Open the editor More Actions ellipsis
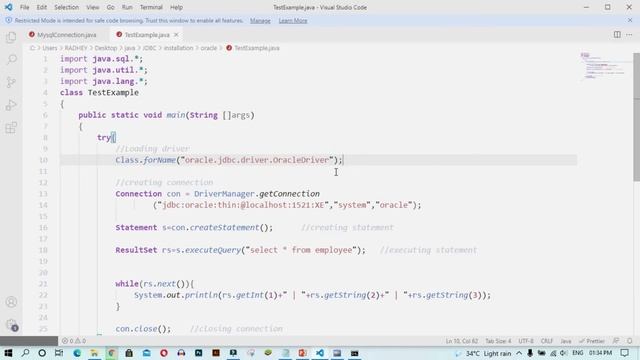The height and width of the screenshot is (360, 640). click(x=629, y=35)
